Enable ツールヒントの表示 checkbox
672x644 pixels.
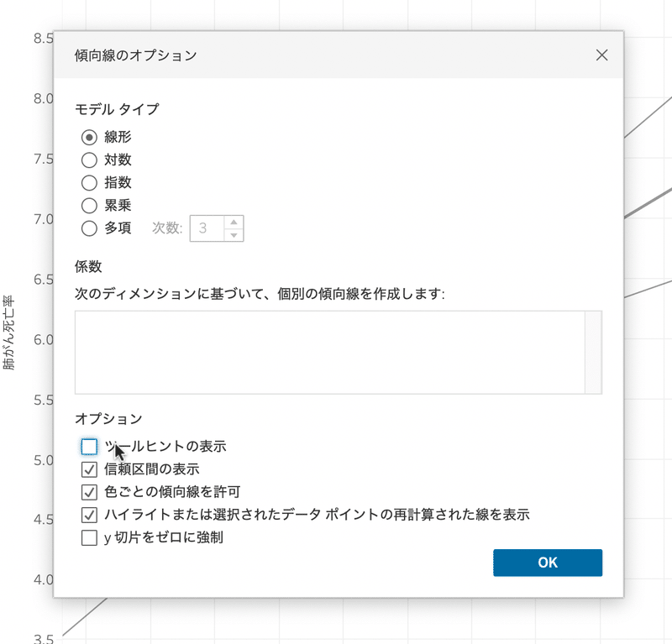[x=89, y=447]
